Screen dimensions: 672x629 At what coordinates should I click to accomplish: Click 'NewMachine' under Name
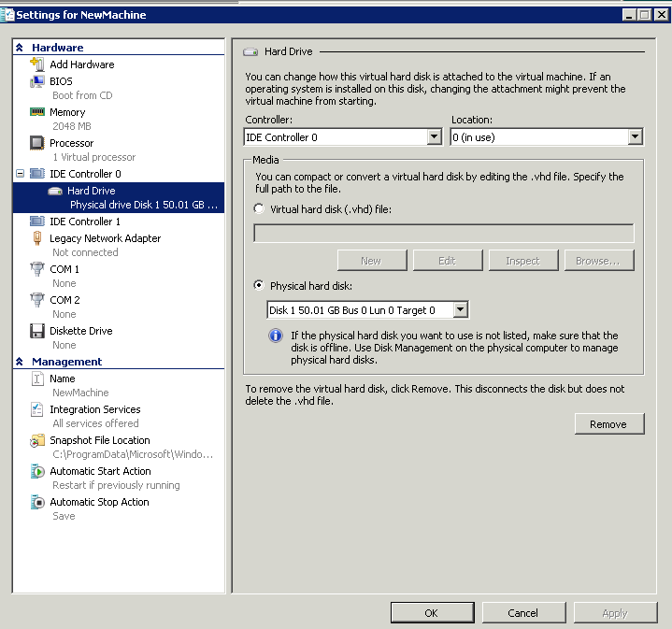[x=80, y=393]
